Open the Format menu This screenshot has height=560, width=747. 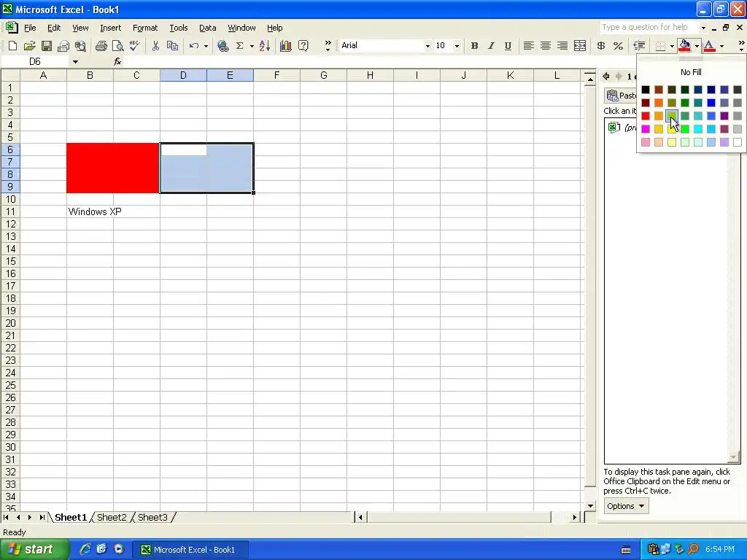(145, 28)
